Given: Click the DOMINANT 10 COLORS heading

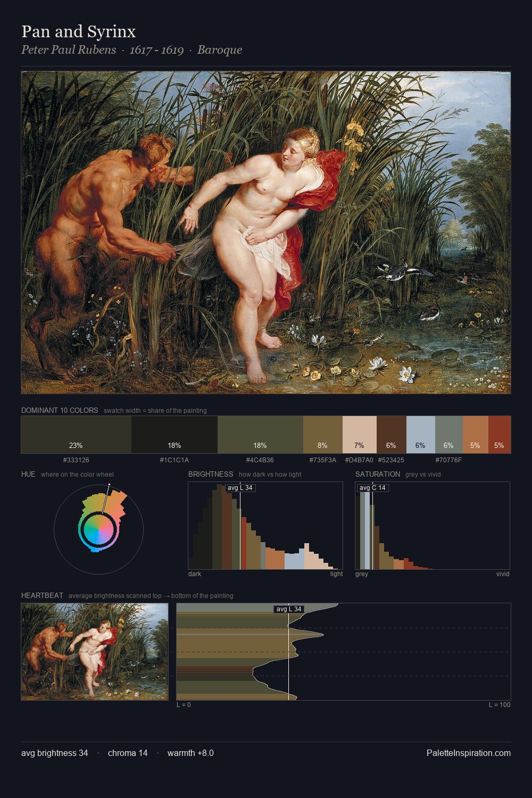Looking at the screenshot, I should coord(60,411).
